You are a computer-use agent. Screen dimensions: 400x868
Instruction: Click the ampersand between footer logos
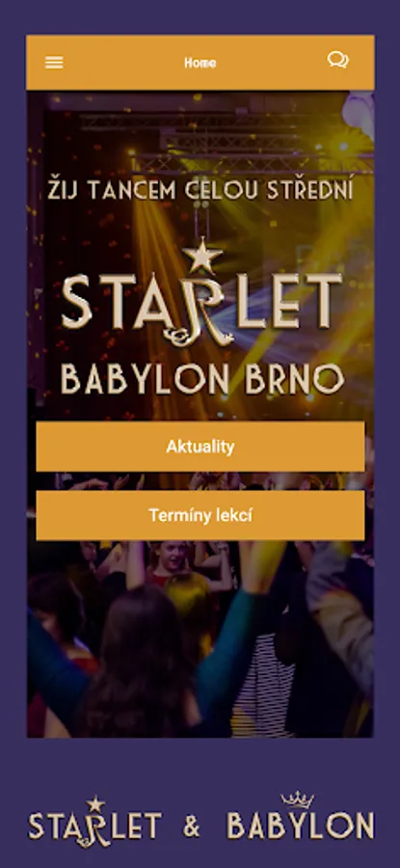pyautogui.click(x=192, y=827)
